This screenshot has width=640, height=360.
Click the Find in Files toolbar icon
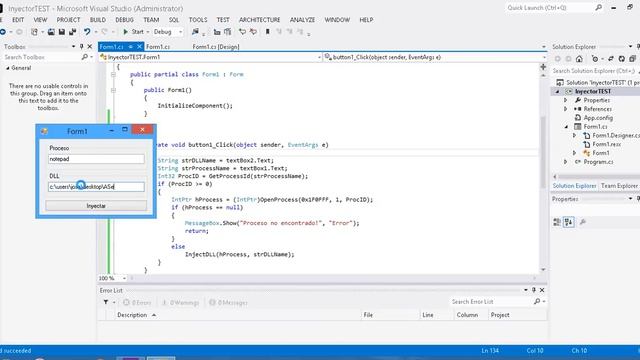pyautogui.click(x=196, y=32)
